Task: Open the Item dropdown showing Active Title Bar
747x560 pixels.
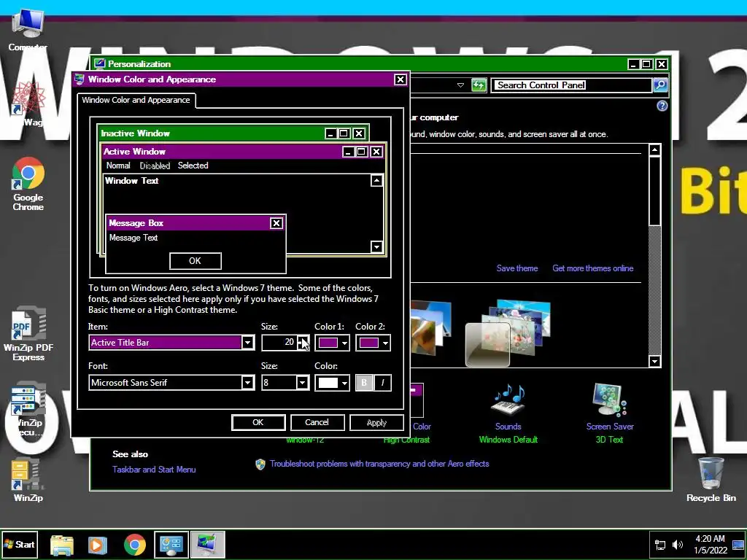Action: (x=171, y=343)
